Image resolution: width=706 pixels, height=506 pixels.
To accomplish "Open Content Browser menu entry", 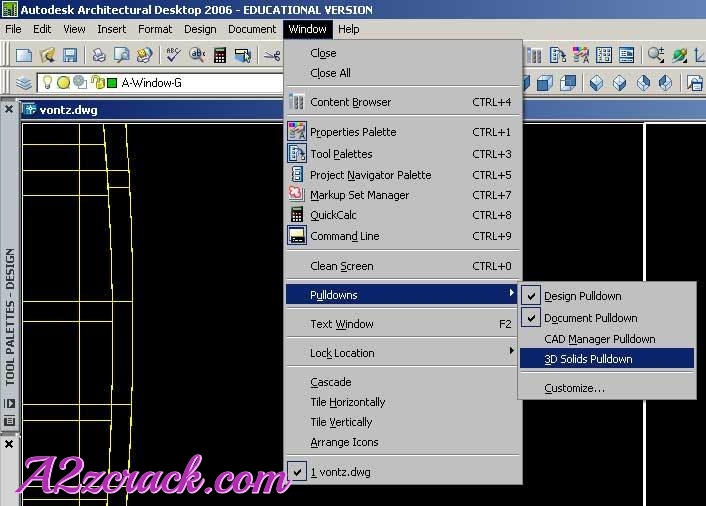I will 403,102.
